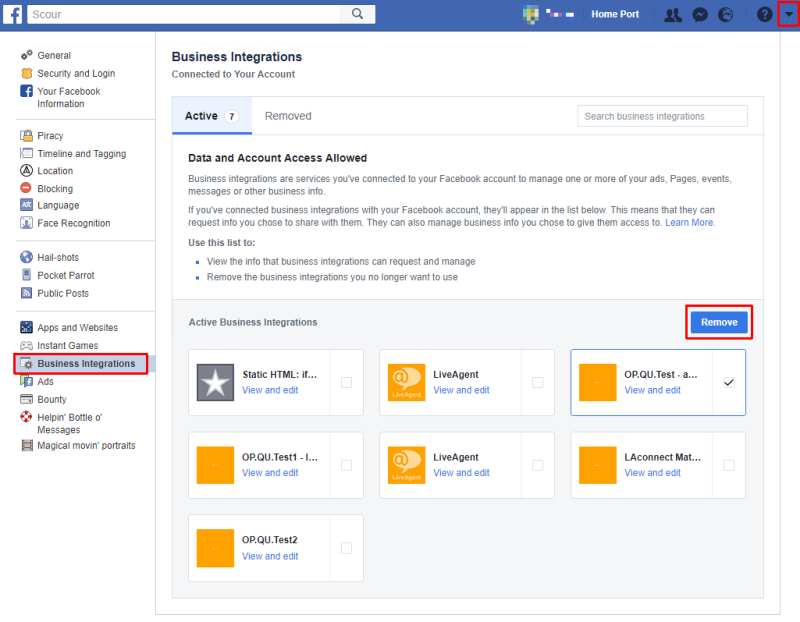
Task: Open the Messenger icon in top bar
Action: coord(701,15)
